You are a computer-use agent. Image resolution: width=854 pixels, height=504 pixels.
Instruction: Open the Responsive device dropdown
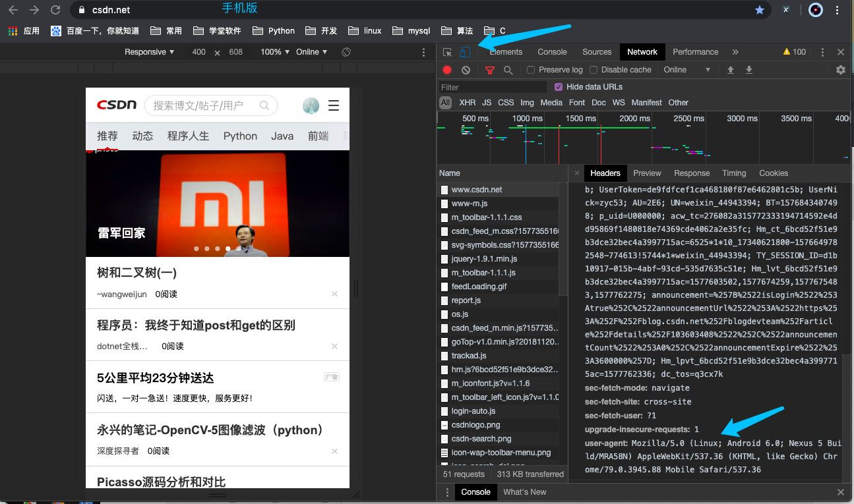[x=149, y=51]
